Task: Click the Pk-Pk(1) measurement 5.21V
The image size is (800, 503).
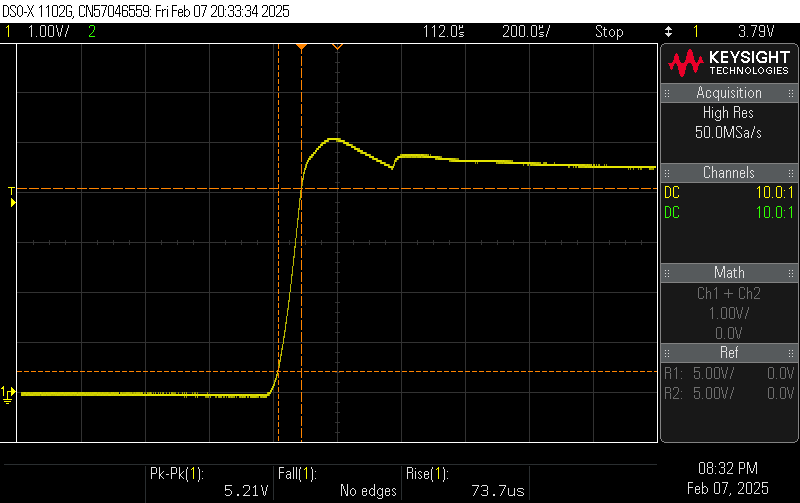Action: tap(209, 483)
